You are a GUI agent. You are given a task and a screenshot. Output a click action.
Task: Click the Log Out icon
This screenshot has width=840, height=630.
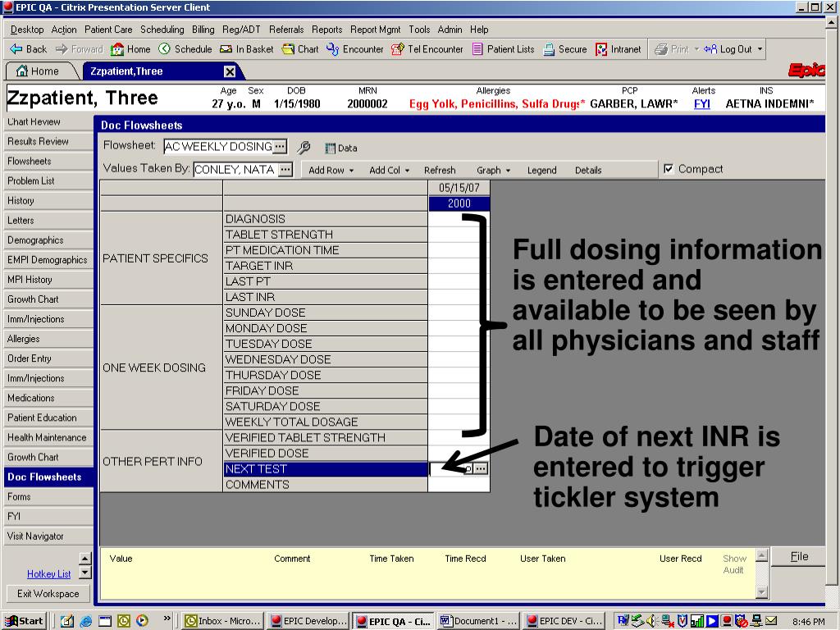[710, 49]
